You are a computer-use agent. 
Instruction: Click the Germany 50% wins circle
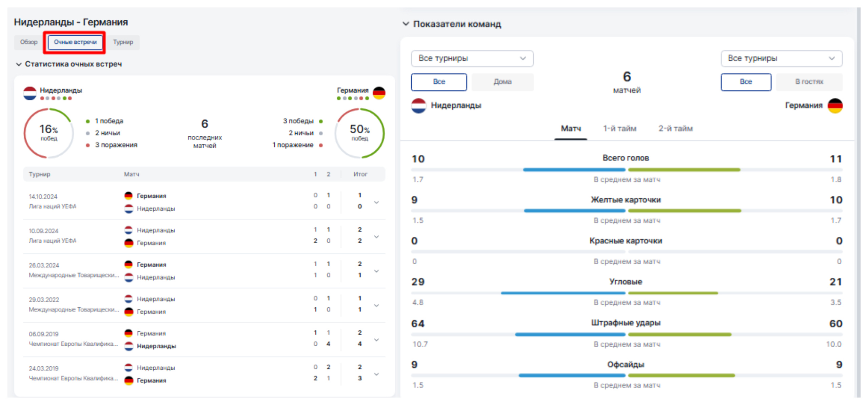360,133
